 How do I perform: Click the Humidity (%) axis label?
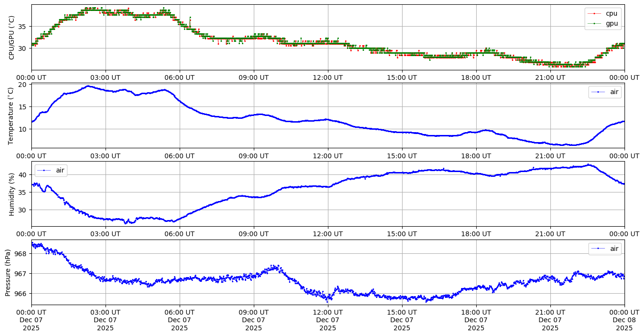(12, 194)
